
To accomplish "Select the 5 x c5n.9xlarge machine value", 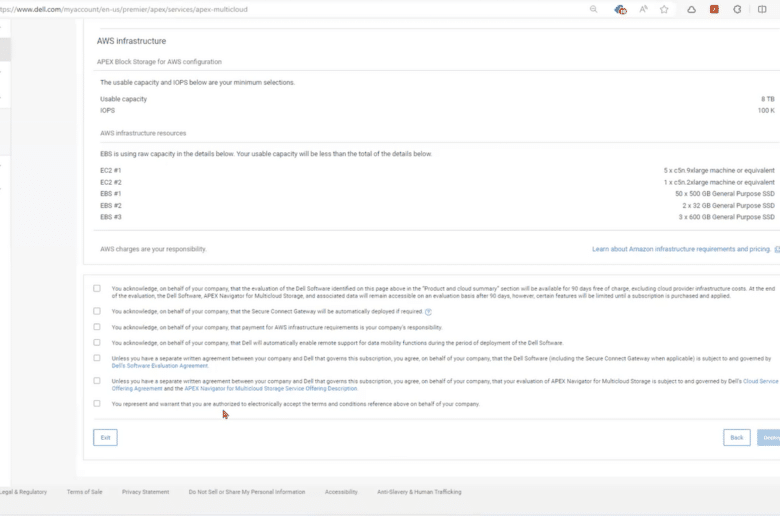I will (x=719, y=170).
